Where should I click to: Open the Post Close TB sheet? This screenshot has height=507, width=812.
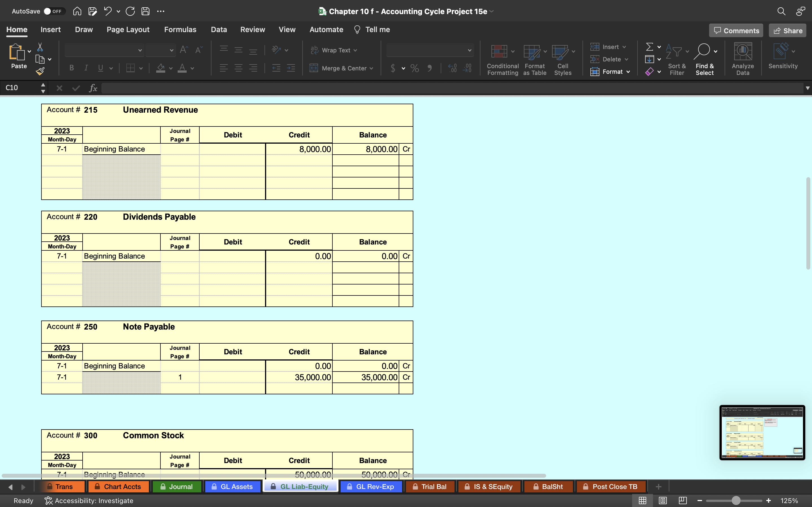point(611,486)
